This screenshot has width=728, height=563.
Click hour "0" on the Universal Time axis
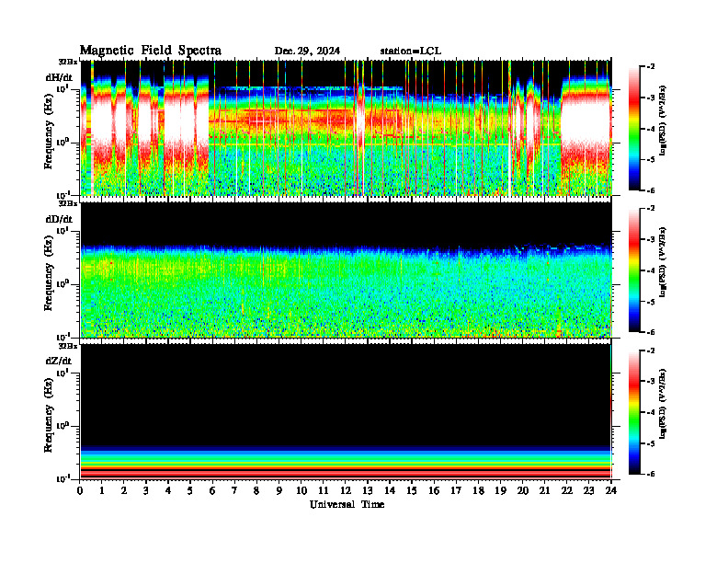pyautogui.click(x=80, y=490)
